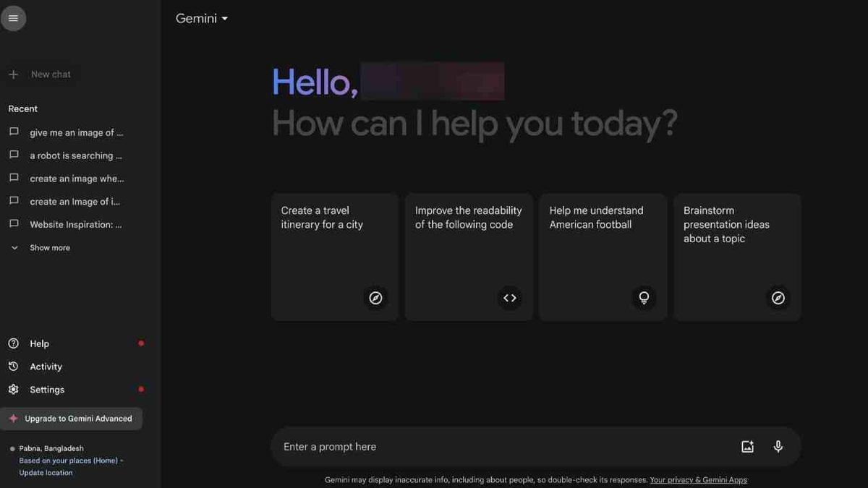
Task: Open recent chat 'a robot is searching'
Action: coord(75,155)
